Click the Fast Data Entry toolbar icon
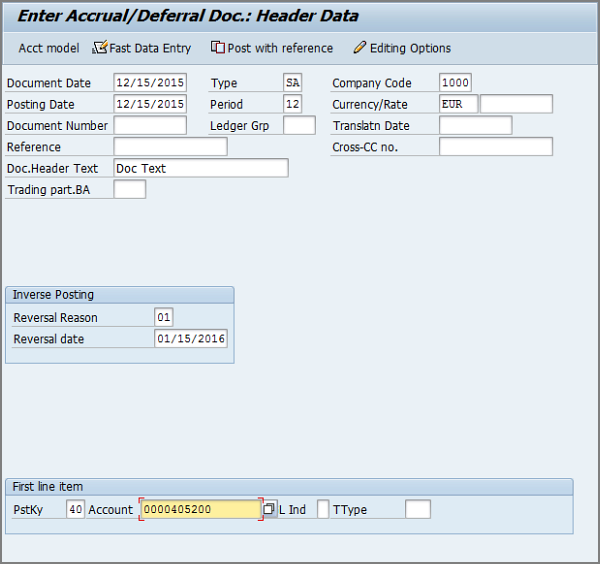 click(x=100, y=48)
